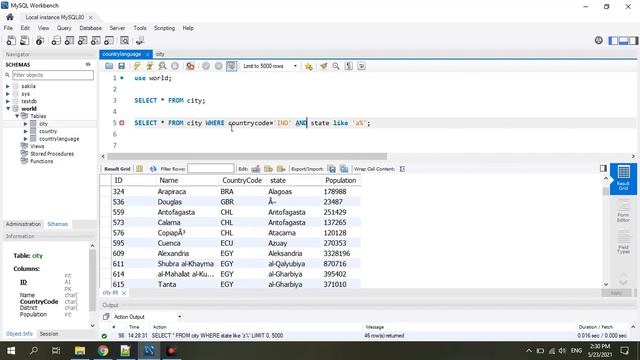Toggle the bottom output panel visibility
This screenshot has width=640, height=360.
coord(623,40)
